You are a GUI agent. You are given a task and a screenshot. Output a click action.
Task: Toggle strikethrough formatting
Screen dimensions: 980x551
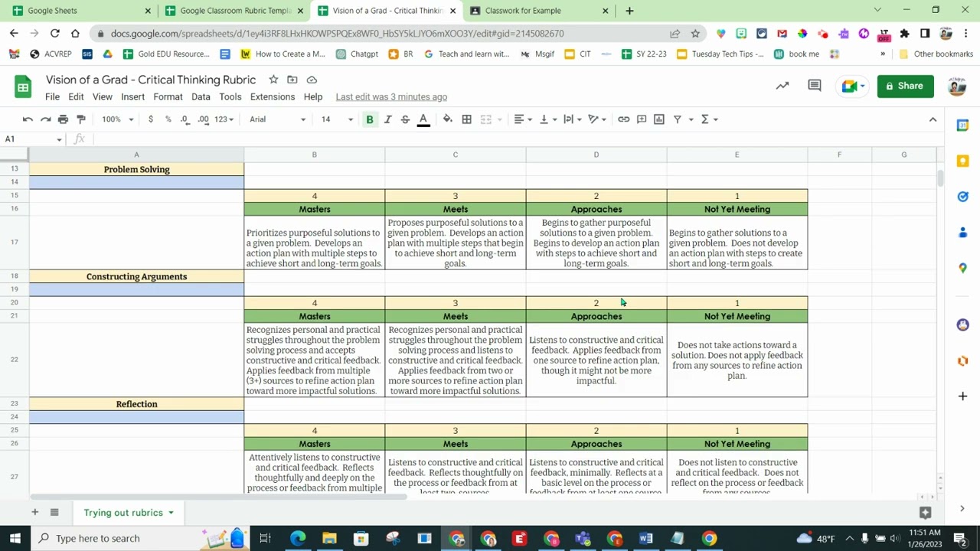pos(405,119)
